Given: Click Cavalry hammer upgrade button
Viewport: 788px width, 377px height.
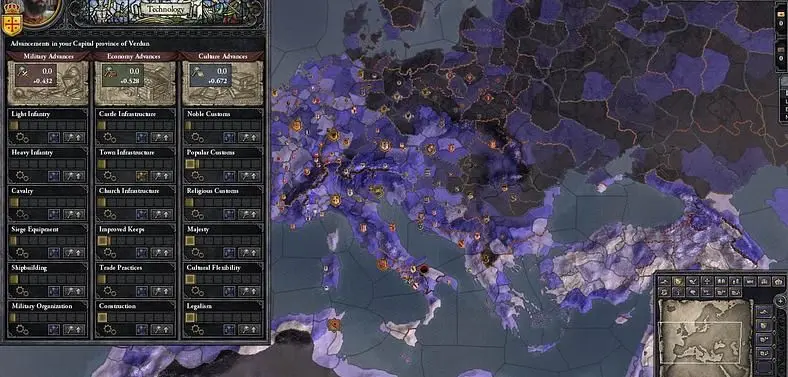Looking at the screenshot, I should [x=74, y=214].
